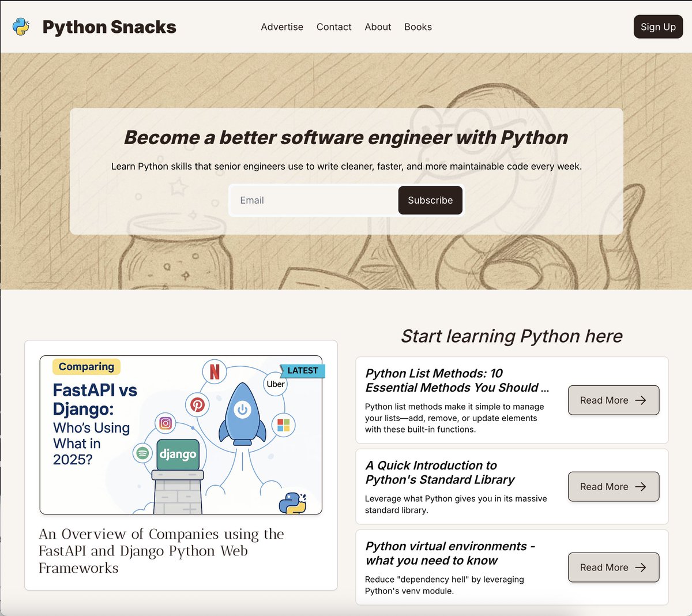Read More about Python's Standard Library

coord(614,487)
